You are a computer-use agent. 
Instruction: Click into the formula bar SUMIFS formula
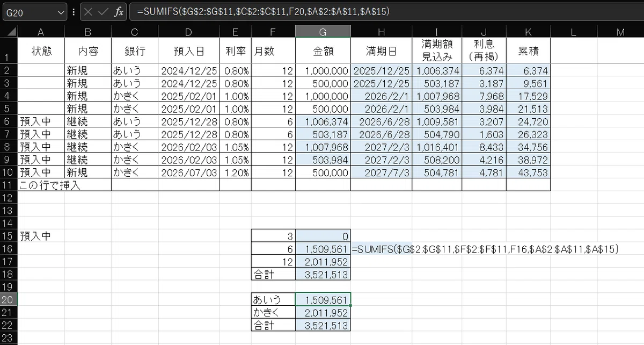pyautogui.click(x=386, y=11)
